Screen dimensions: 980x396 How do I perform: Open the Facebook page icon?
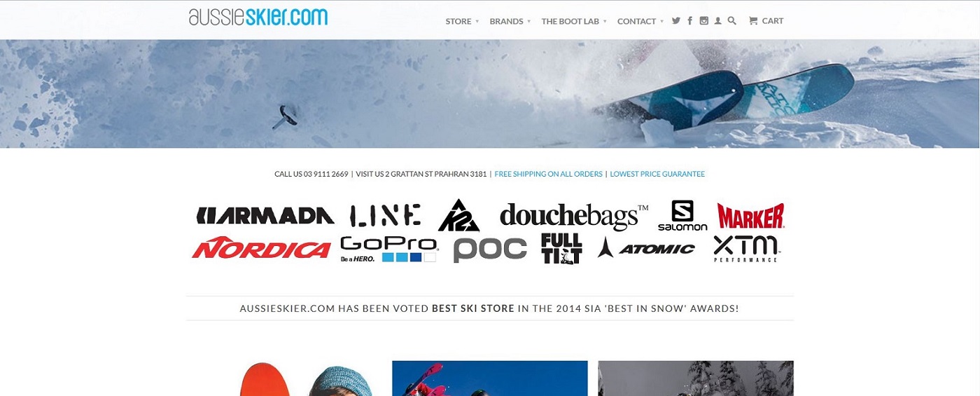point(690,21)
